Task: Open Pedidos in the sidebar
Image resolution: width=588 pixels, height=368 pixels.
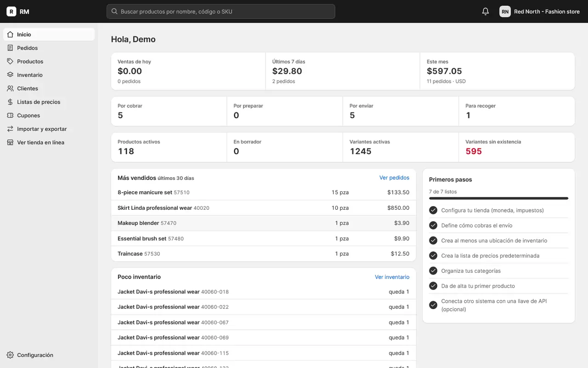Action: (x=49, y=48)
